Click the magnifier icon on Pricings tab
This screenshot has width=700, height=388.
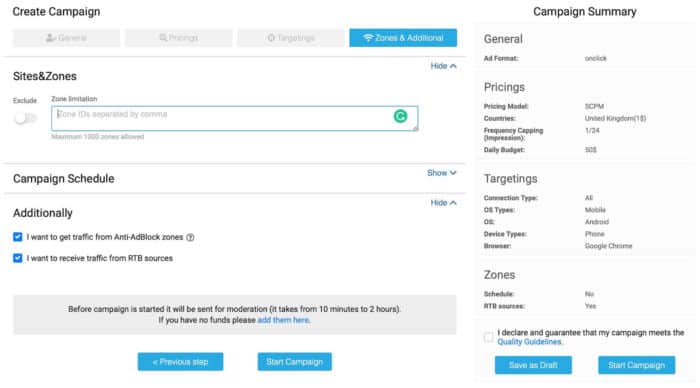pyautogui.click(x=163, y=38)
